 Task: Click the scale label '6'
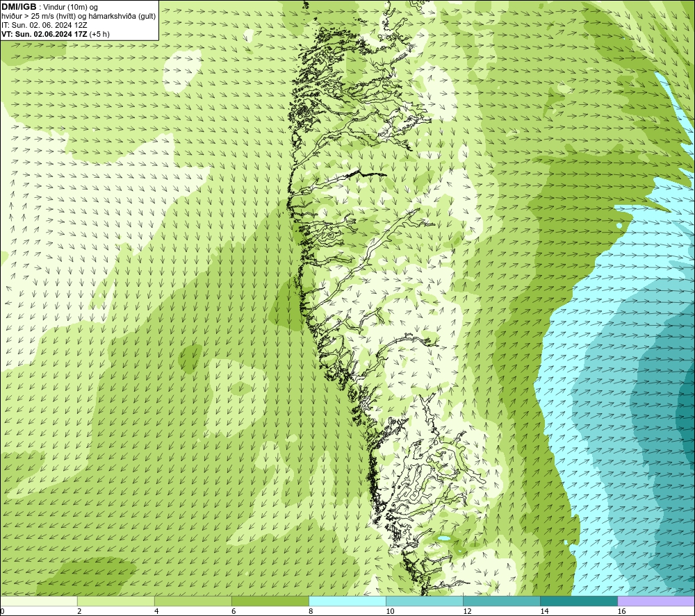(234, 612)
